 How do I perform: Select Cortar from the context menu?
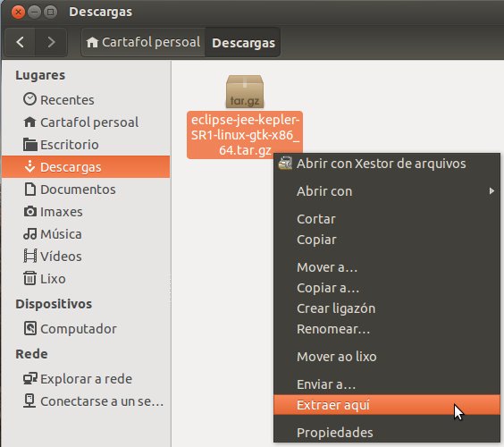387,219
